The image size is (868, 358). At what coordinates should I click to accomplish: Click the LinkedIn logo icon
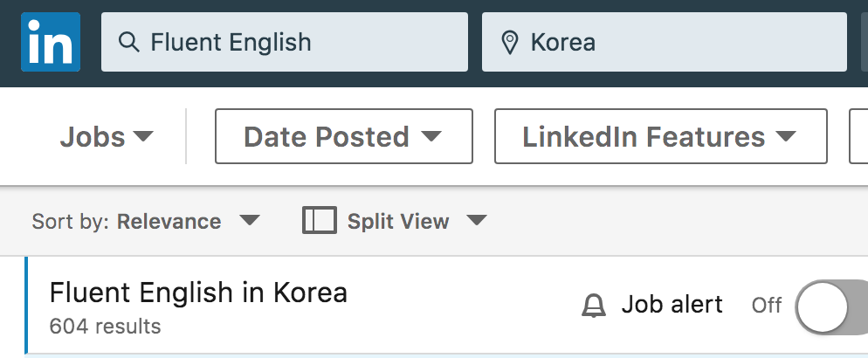(x=51, y=42)
